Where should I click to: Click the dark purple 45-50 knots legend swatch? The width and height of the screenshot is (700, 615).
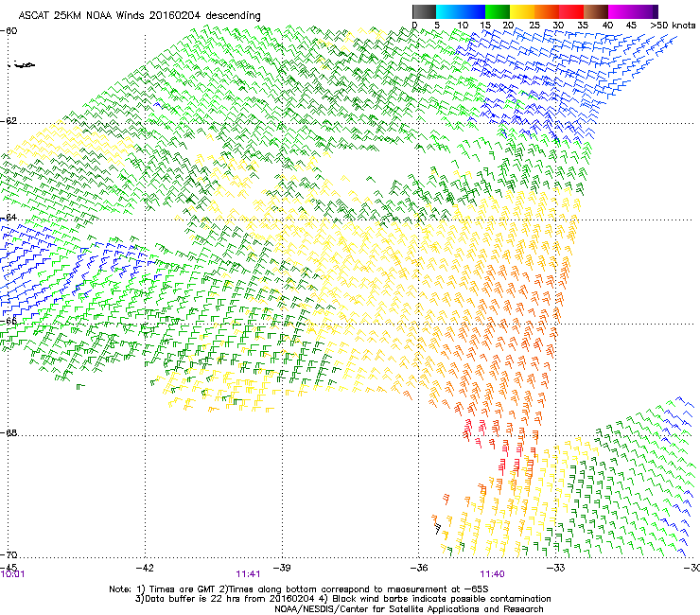645,11
